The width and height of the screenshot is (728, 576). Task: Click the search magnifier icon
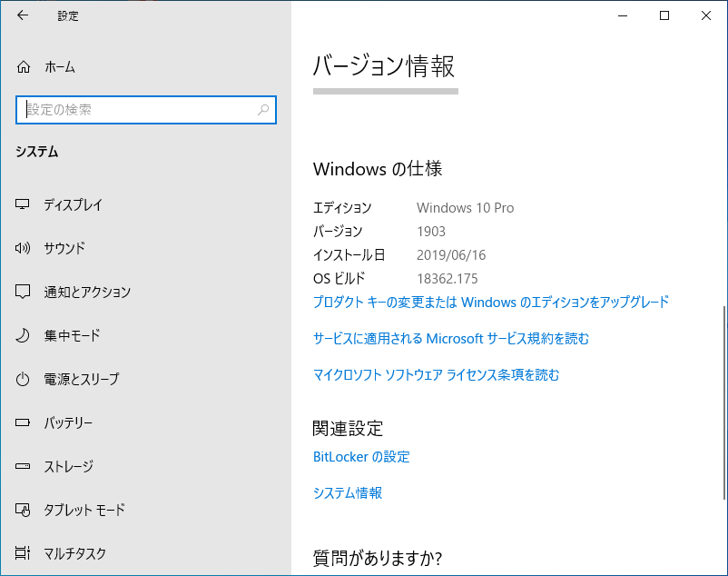click(263, 110)
